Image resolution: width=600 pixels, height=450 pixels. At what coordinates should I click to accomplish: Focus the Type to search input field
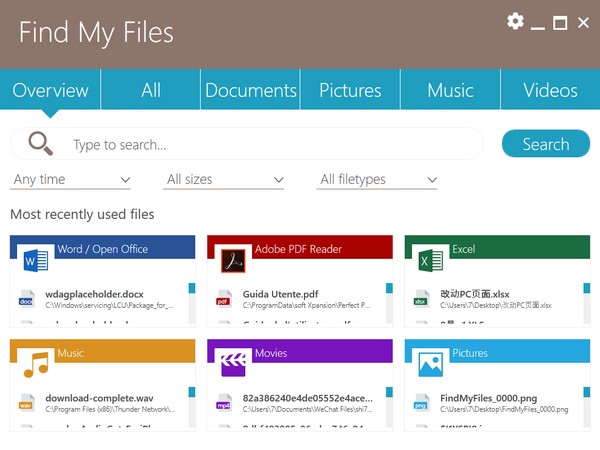point(247,143)
